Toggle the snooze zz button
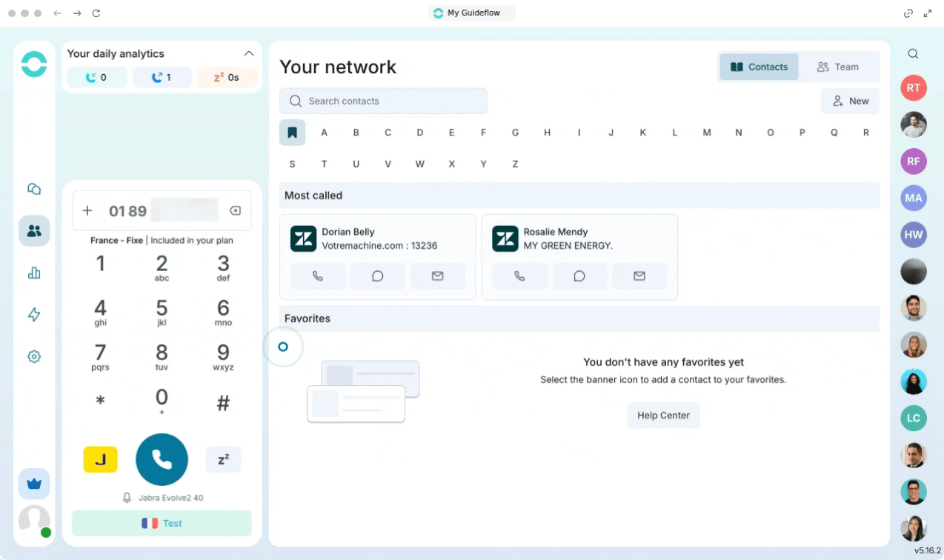Image resolution: width=944 pixels, height=560 pixels. click(x=223, y=460)
